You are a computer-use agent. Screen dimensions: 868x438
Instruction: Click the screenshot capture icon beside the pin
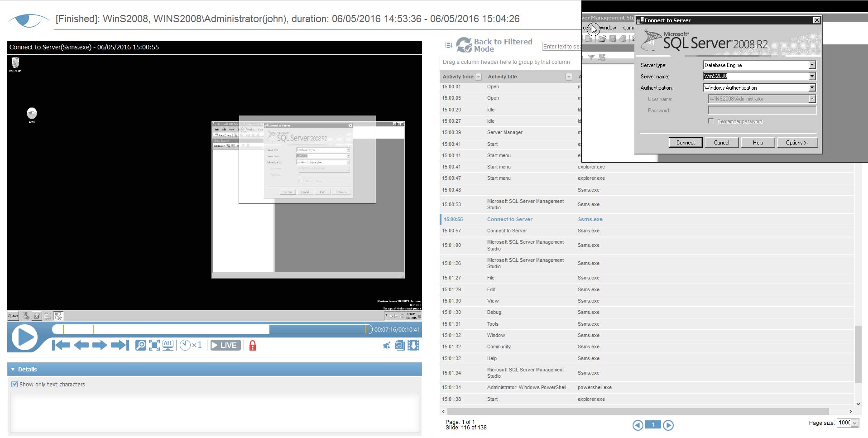pyautogui.click(x=399, y=345)
